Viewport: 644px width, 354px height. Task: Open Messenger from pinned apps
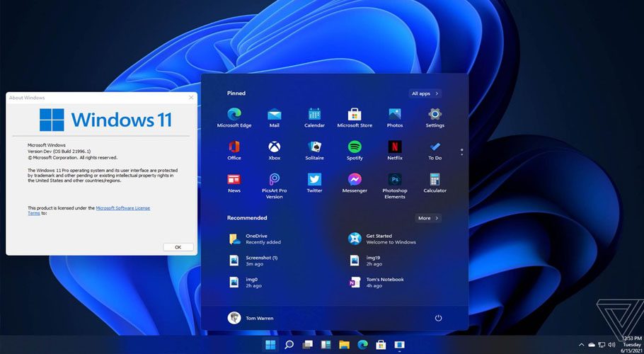355,183
